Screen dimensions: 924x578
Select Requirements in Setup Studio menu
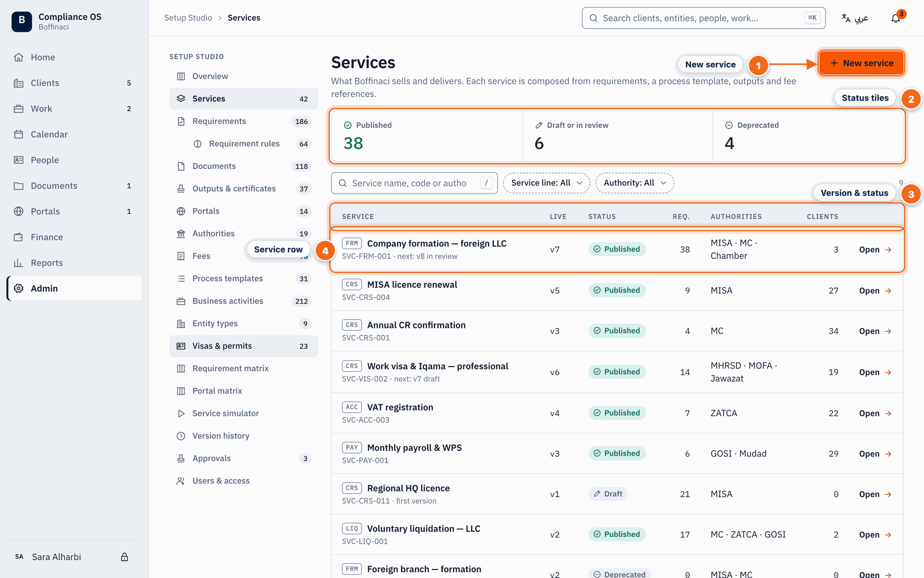coord(244,121)
